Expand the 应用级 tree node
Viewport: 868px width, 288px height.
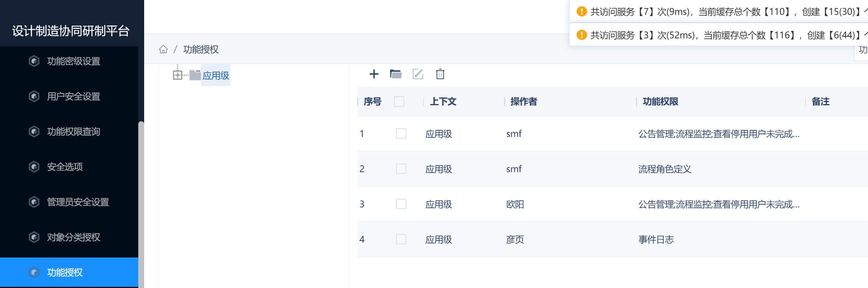pyautogui.click(x=177, y=75)
